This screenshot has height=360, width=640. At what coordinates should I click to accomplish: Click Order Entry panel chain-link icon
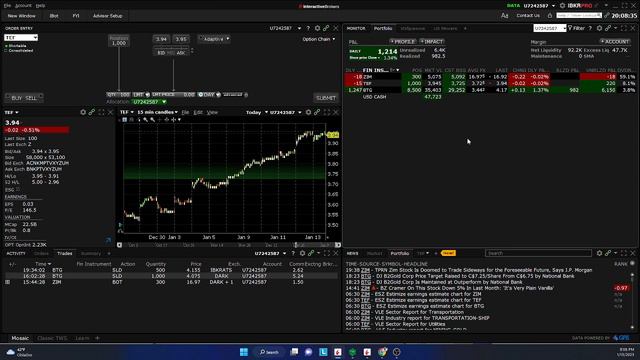[x=326, y=28]
